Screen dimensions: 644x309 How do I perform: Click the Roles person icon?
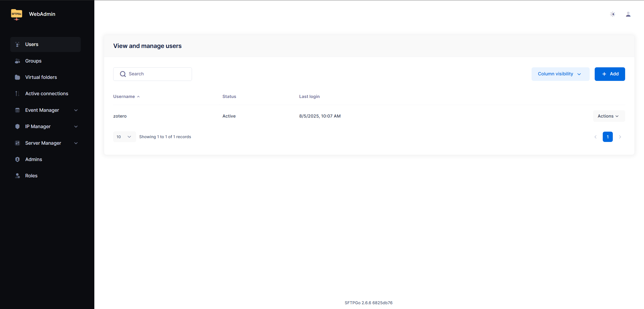point(17,176)
